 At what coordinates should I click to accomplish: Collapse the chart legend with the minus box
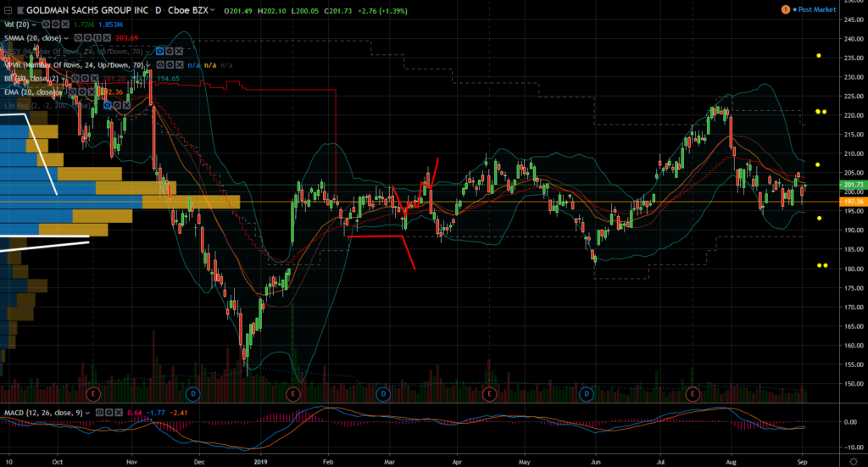[8, 10]
